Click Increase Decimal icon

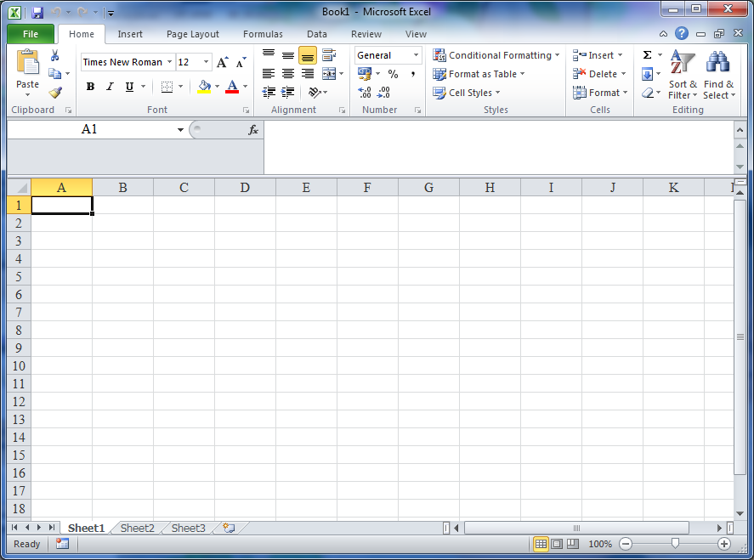click(x=365, y=92)
